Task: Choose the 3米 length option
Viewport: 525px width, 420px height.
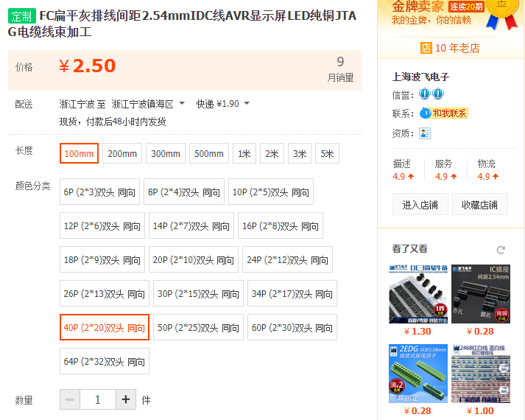Action: 300,153
